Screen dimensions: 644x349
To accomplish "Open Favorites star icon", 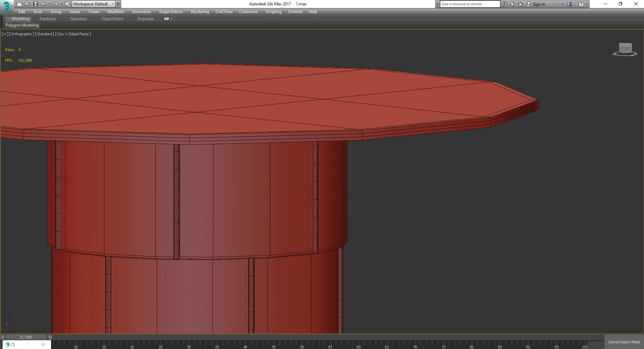I will click(x=521, y=4).
